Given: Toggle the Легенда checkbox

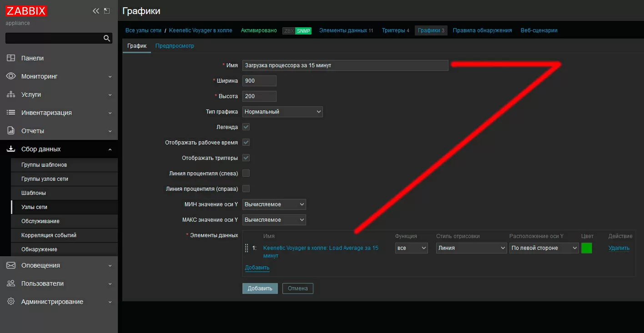Looking at the screenshot, I should (x=246, y=127).
